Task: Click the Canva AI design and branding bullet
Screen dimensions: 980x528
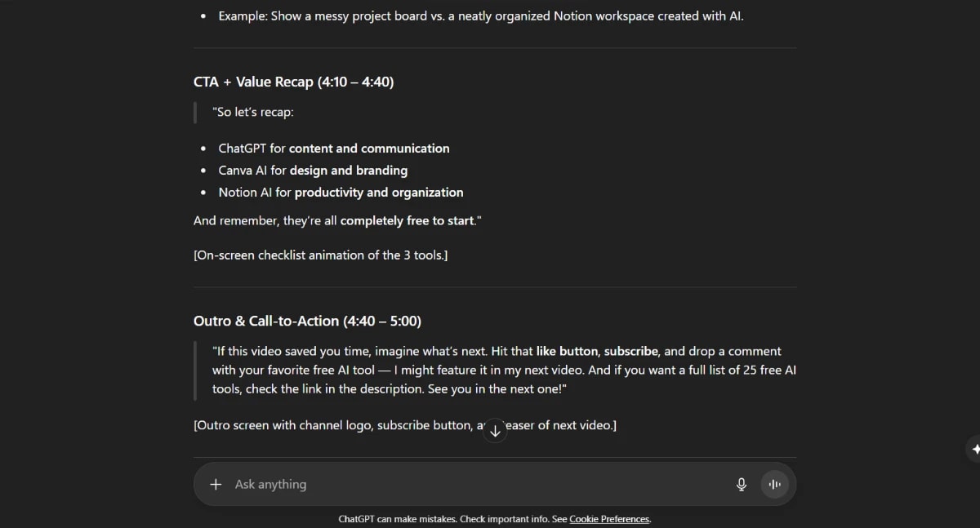Action: 313,170
